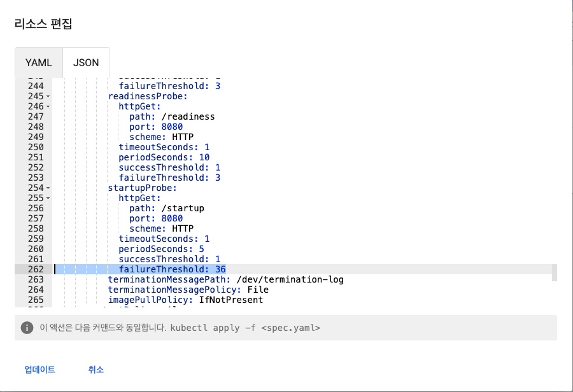The height and width of the screenshot is (392, 573).
Task: Click the terminationMessagePolicy File value
Action: coord(258,290)
